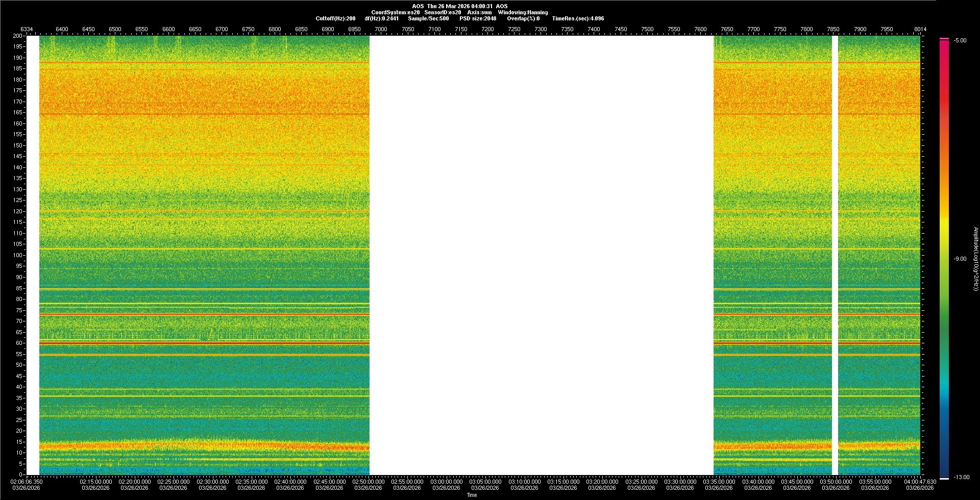Click the large white data gap region

pyautogui.click(x=541, y=255)
